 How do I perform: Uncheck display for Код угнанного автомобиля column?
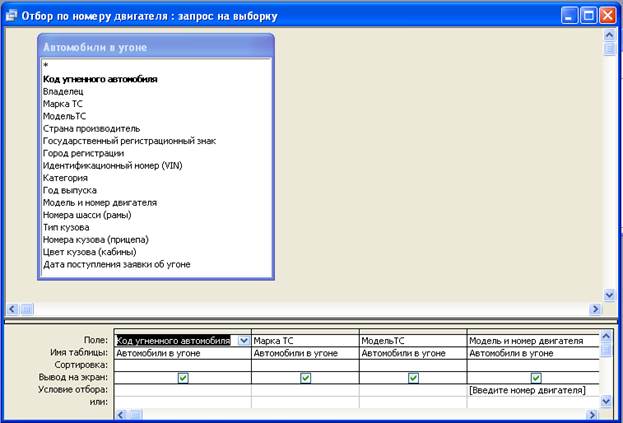pos(182,378)
